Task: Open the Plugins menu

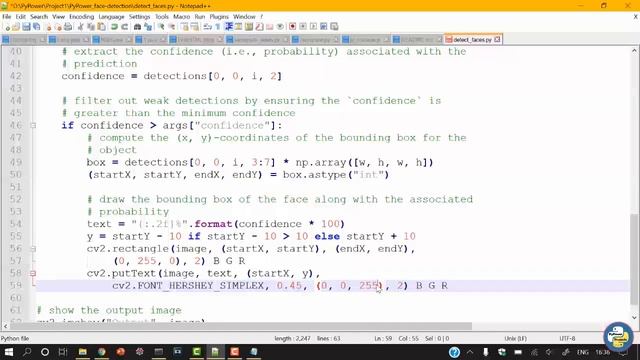Action: tap(219, 17)
